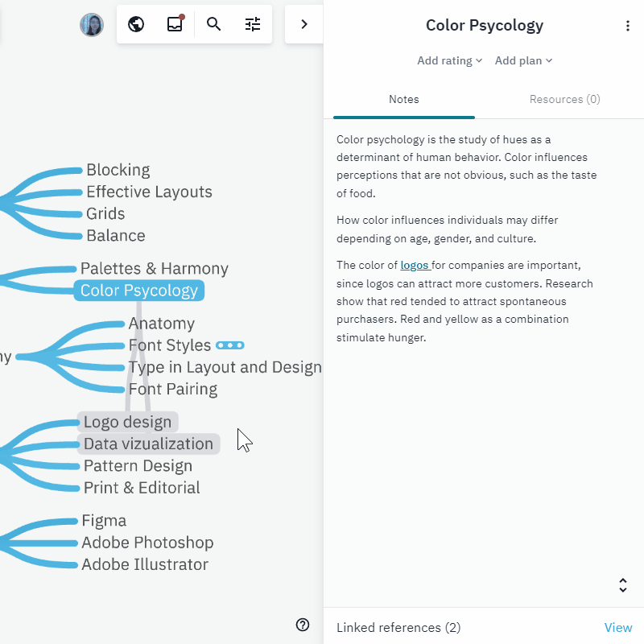
Task: Expand the Font Styles collapsed children
Action: 230,345
